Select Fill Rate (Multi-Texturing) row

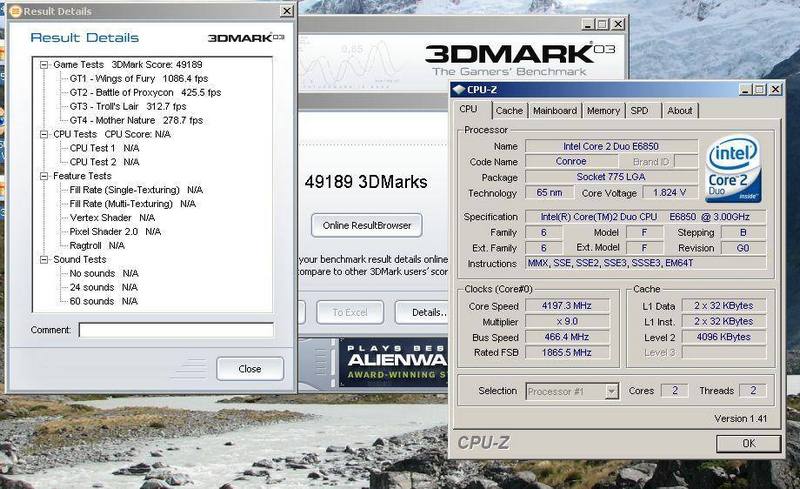(133, 204)
